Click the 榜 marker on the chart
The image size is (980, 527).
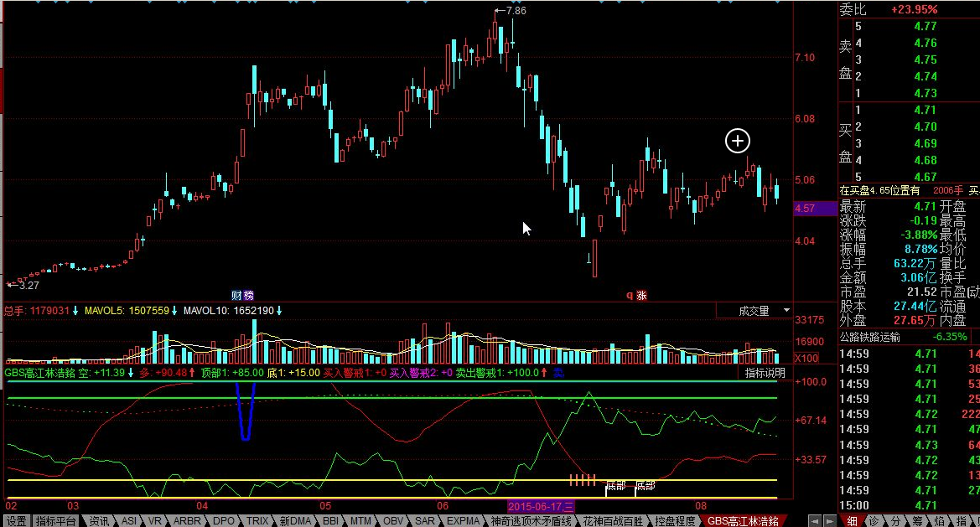[x=248, y=296]
